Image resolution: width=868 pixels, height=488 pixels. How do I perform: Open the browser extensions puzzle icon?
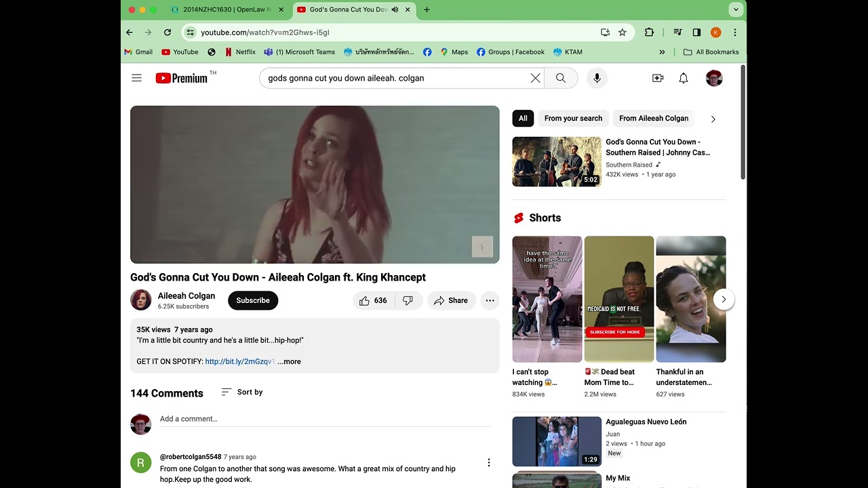(649, 32)
